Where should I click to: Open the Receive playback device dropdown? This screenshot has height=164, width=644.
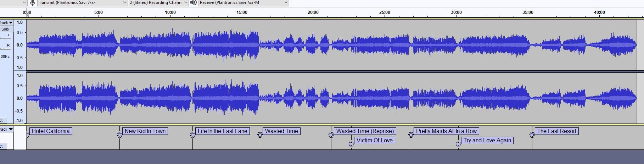pos(243,3)
